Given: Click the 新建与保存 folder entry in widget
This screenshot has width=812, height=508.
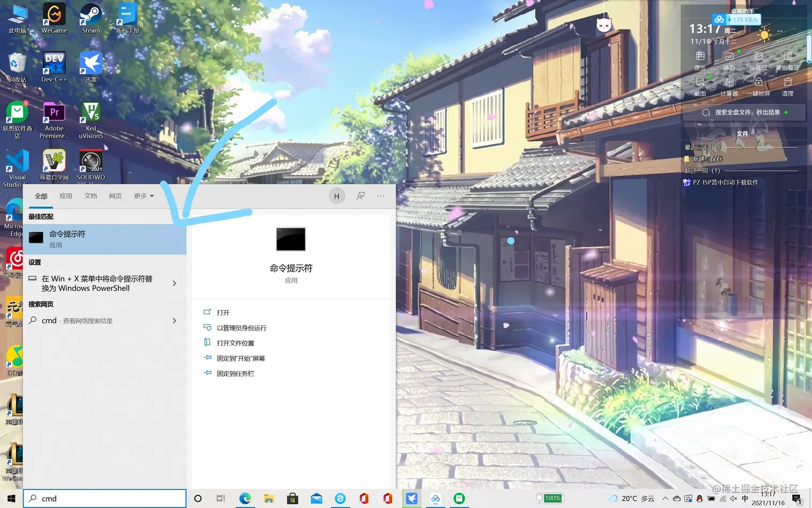Looking at the screenshot, I should coord(704,159).
